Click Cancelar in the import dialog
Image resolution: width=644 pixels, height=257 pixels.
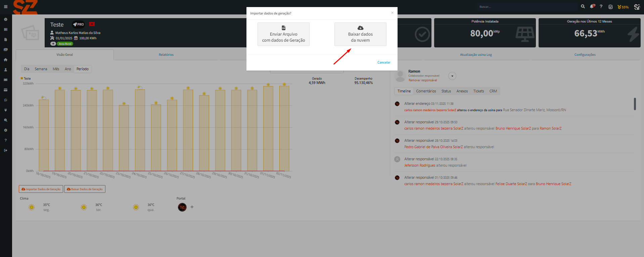(x=383, y=62)
